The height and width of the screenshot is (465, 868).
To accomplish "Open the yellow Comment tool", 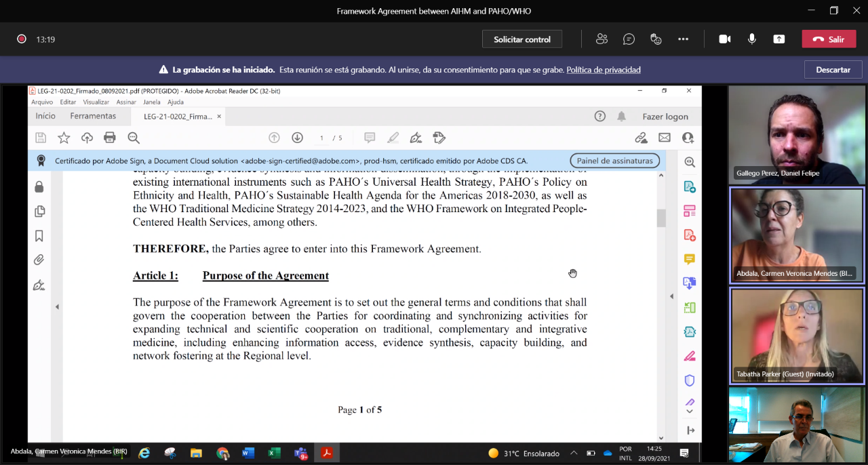I will pos(690,259).
